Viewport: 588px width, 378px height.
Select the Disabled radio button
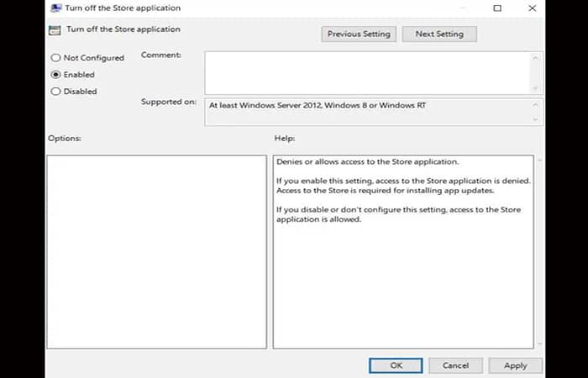point(56,92)
